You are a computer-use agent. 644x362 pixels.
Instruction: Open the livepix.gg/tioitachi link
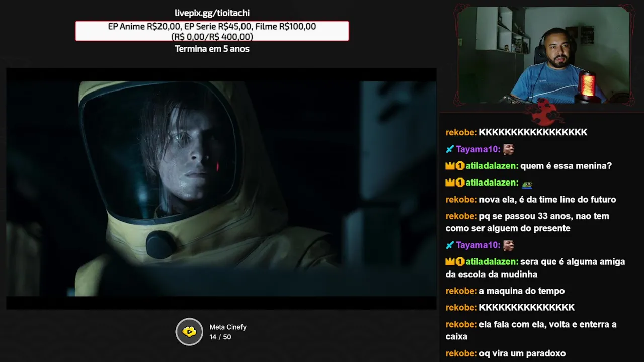tap(212, 13)
